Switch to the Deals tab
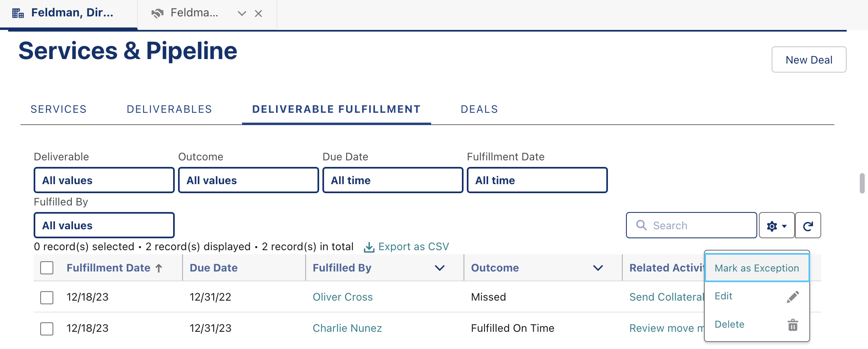This screenshot has width=868, height=349. pos(479,109)
